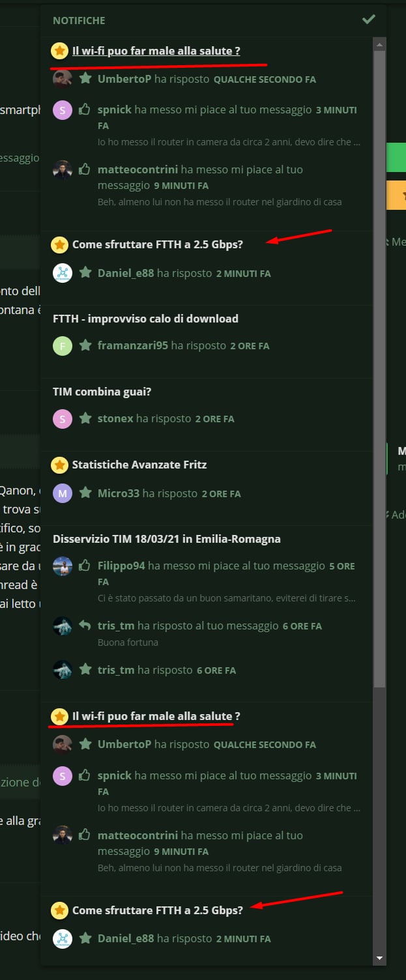The width and height of the screenshot is (406, 980).
Task: Click spnick's S avatar in the topmost group
Action: 63,110
